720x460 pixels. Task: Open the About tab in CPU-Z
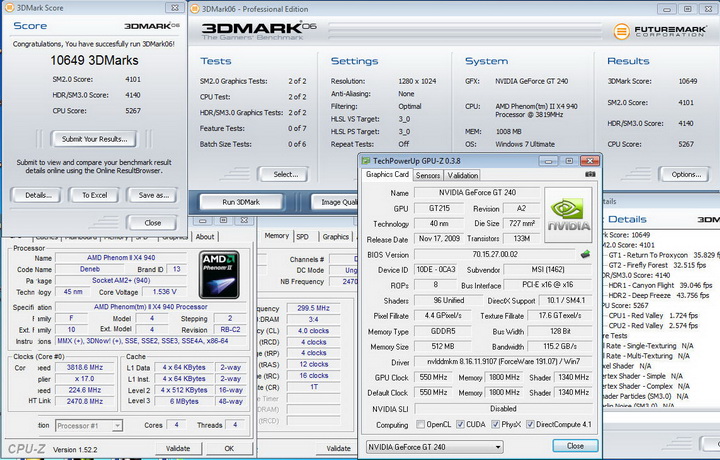[205, 237]
